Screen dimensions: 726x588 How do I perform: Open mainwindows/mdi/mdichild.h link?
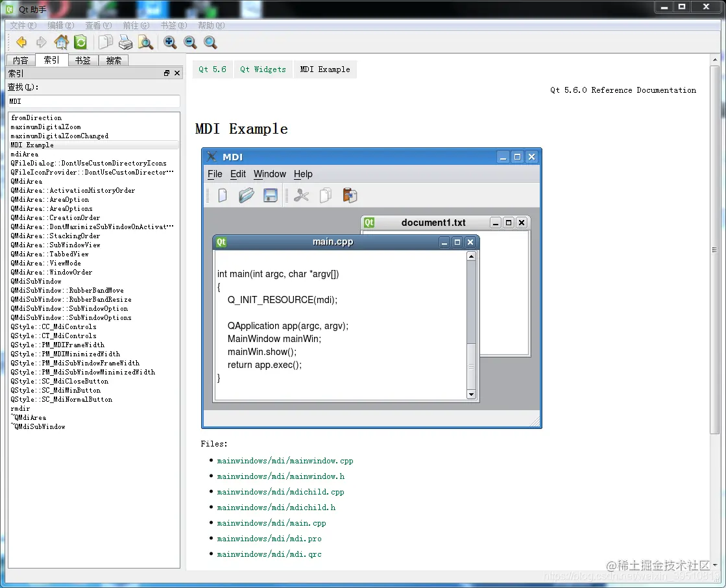(x=276, y=508)
